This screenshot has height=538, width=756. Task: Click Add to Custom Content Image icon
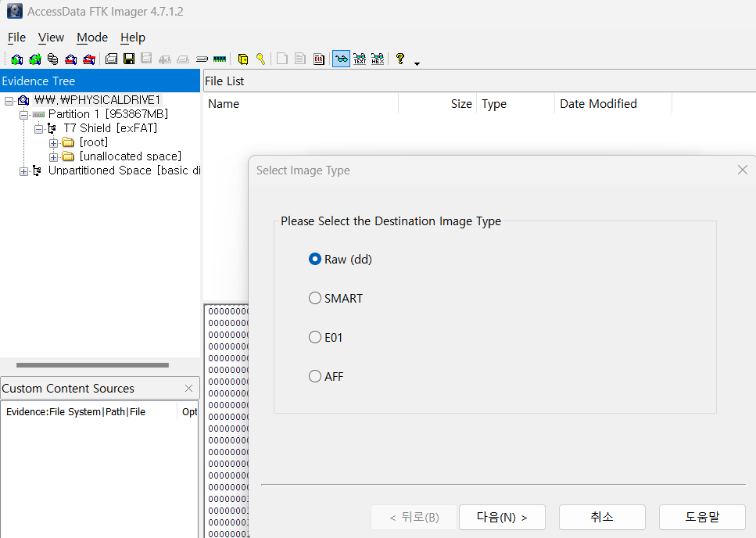[164, 59]
